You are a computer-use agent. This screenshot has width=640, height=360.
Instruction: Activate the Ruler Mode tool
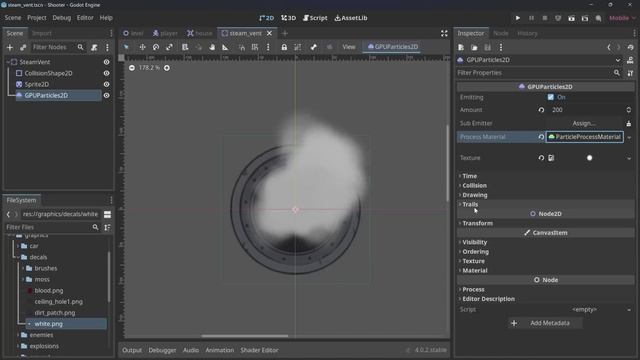click(225, 47)
